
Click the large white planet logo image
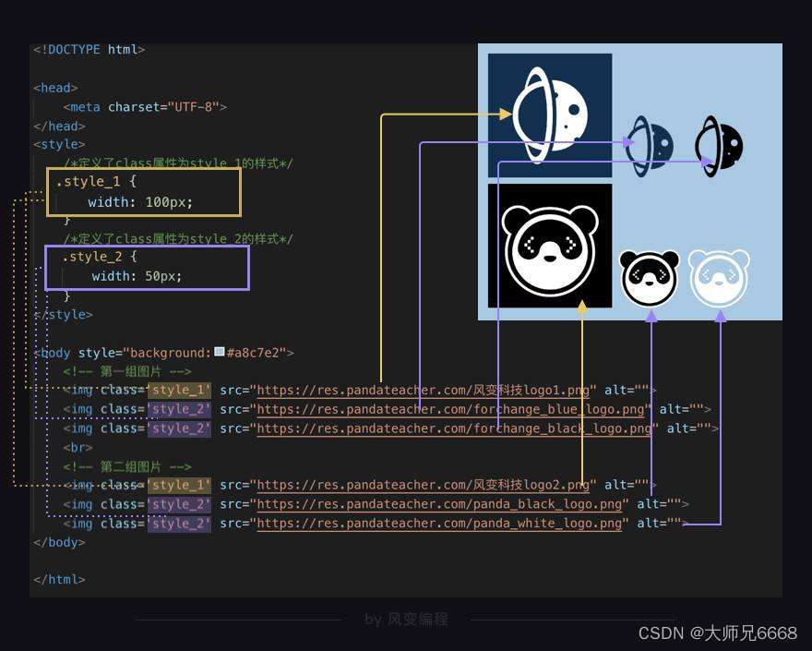tap(550, 115)
